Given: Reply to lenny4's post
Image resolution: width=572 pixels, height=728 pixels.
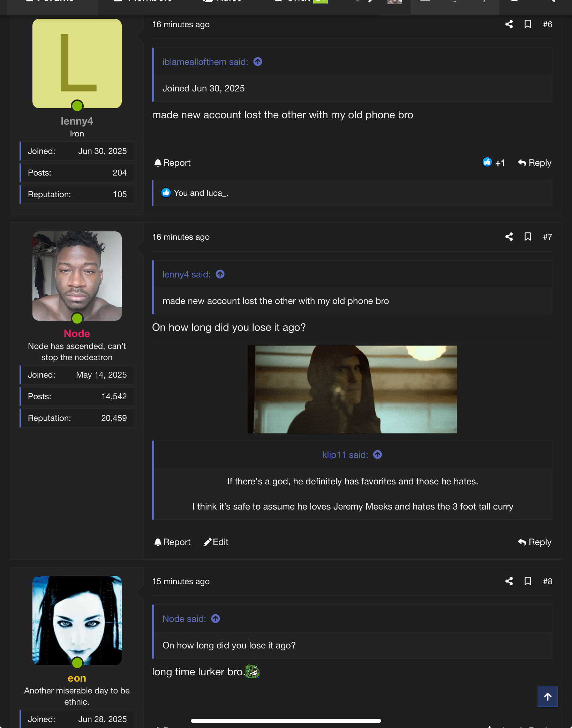Looking at the screenshot, I should [535, 163].
